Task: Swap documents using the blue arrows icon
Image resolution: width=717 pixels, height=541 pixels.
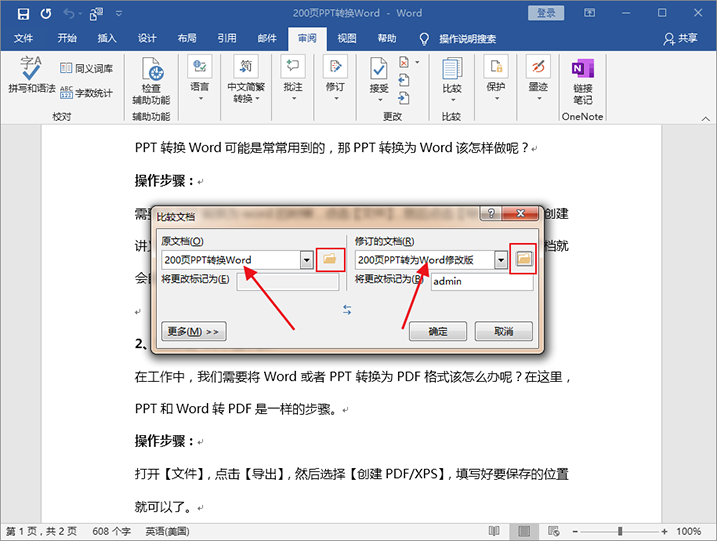Action: [x=347, y=310]
